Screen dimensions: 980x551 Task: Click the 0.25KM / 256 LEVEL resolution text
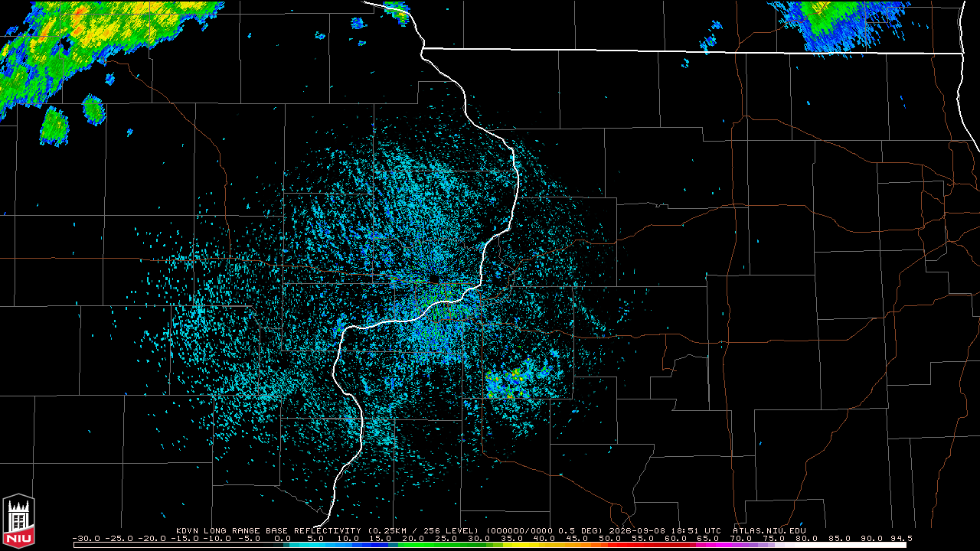tap(423, 530)
